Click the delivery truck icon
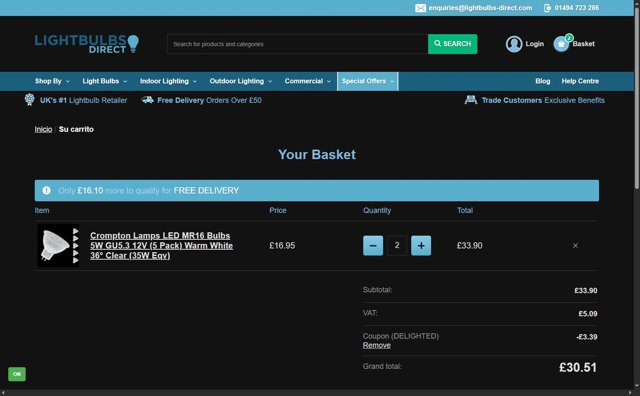640x396 pixels. pos(147,100)
